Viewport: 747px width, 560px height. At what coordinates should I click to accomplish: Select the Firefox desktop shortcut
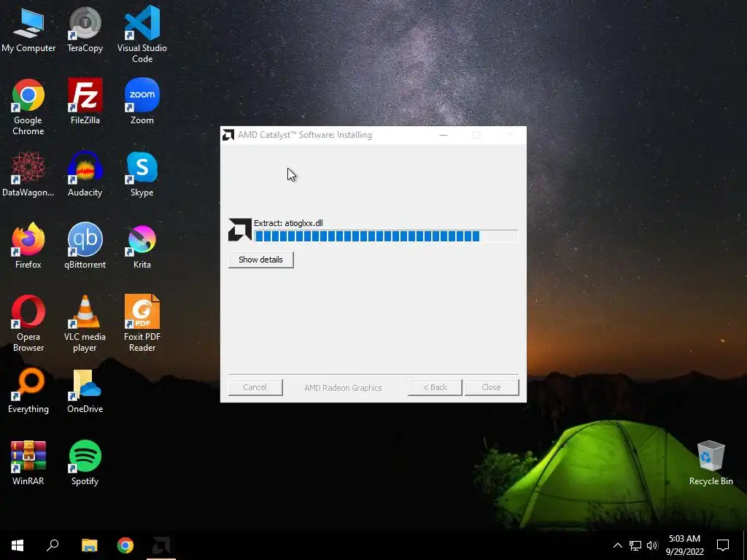pos(28,246)
